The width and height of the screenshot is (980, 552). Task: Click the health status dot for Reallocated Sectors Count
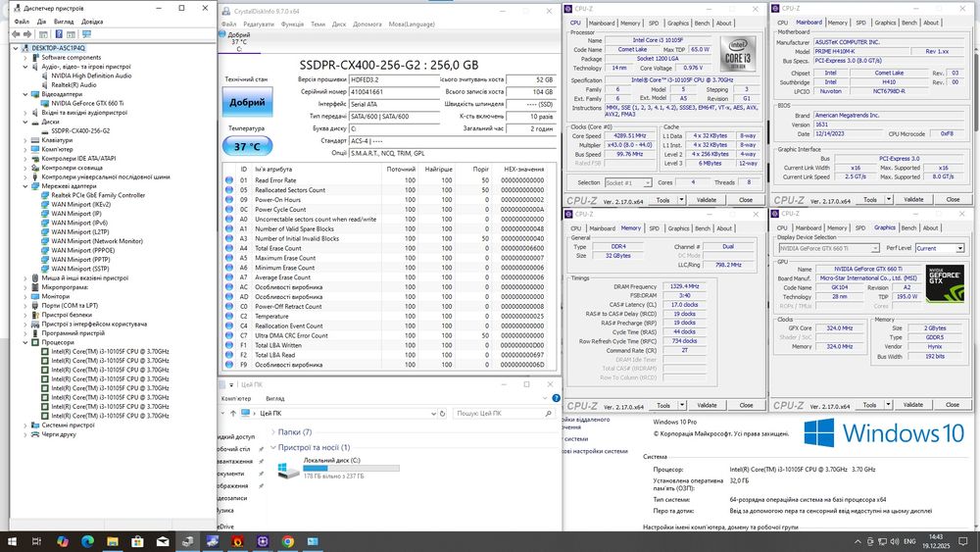[228, 190]
